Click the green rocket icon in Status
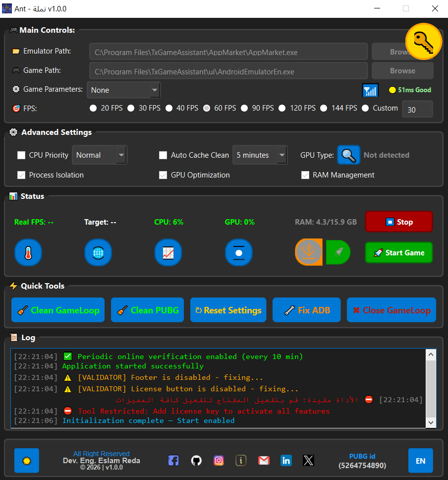This screenshot has width=448, height=480. [x=339, y=252]
